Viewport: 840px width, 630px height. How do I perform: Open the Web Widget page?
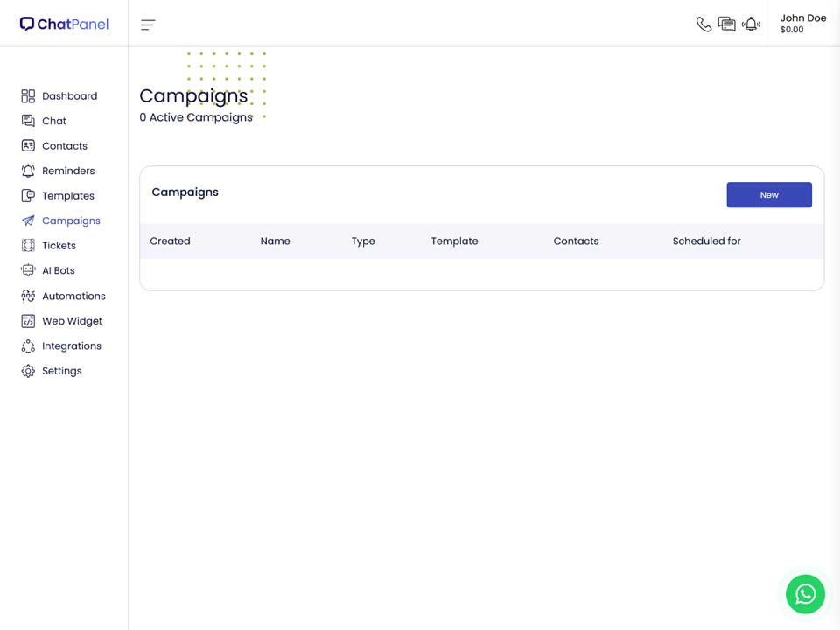click(73, 321)
